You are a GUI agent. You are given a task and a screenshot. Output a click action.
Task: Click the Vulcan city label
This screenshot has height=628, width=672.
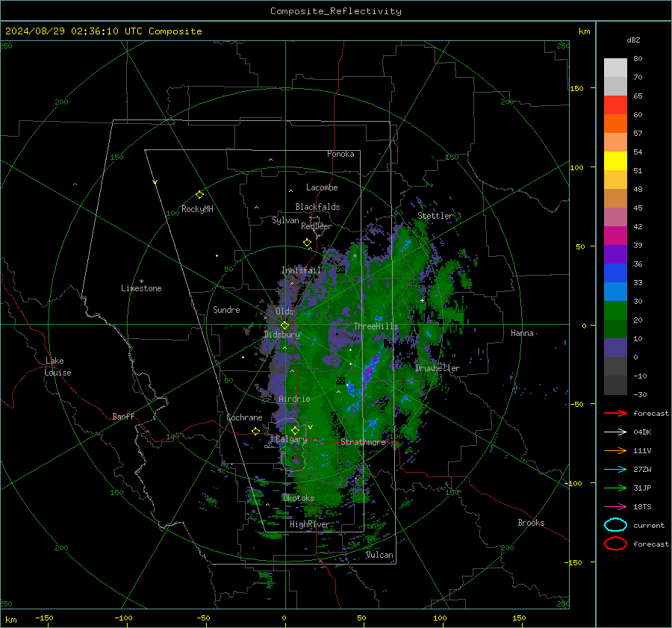pyautogui.click(x=379, y=555)
